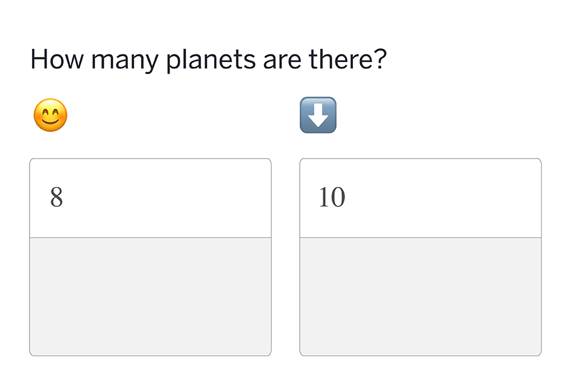Select the answer field containing 10
579x392 pixels.
[420, 198]
